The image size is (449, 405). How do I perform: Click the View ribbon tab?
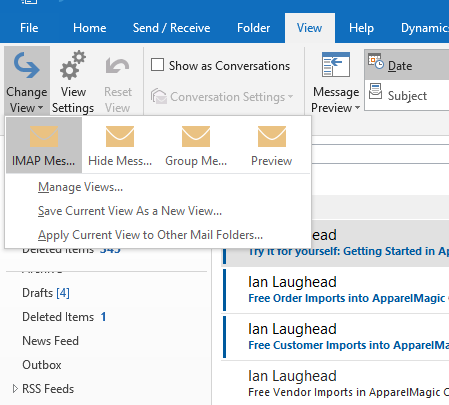(x=310, y=28)
